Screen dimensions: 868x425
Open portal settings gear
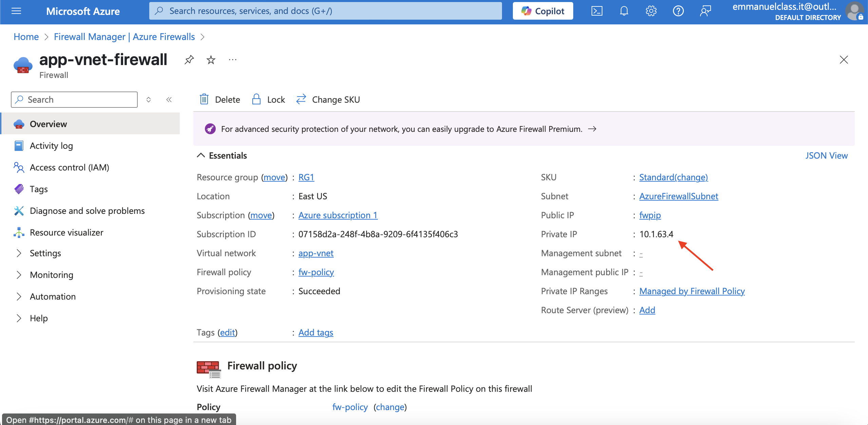tap(651, 11)
